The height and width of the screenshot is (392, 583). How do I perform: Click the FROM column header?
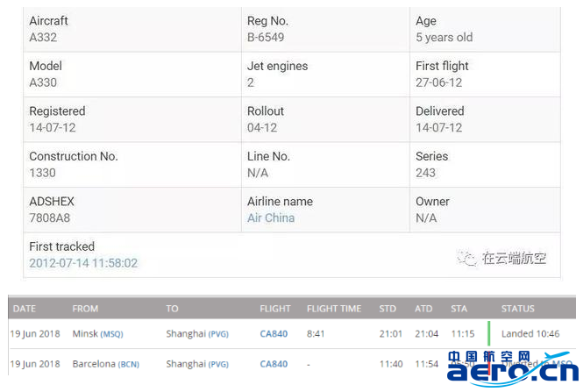tap(85, 309)
